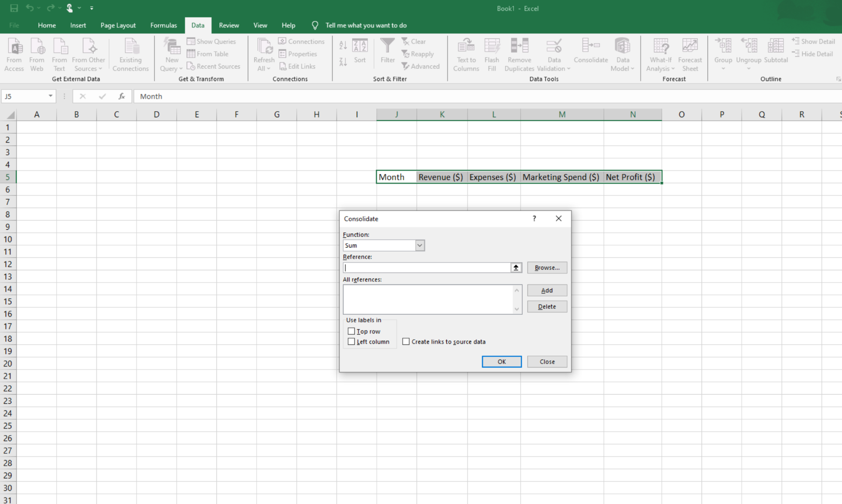Click the Delete reference button
This screenshot has height=504, width=842.
tap(547, 306)
